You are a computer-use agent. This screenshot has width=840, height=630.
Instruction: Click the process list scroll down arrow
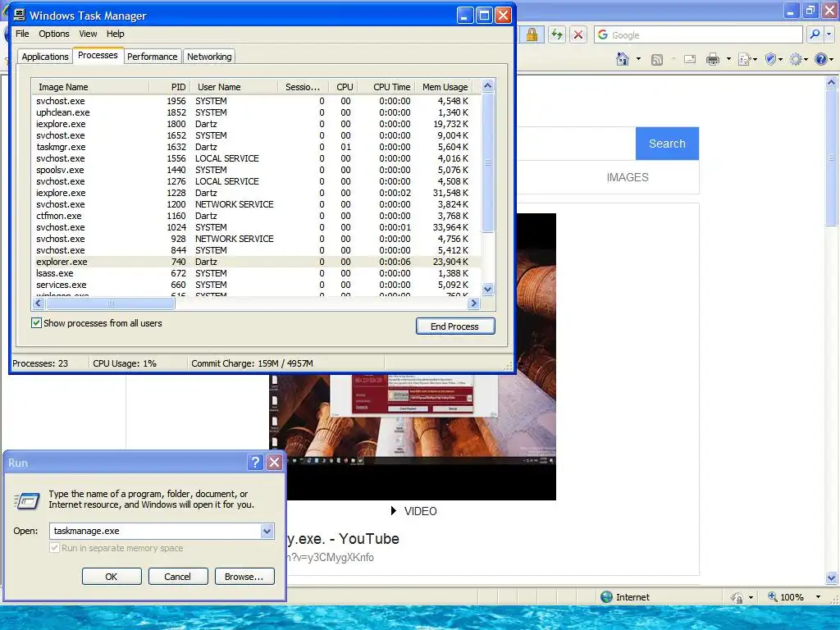point(487,290)
